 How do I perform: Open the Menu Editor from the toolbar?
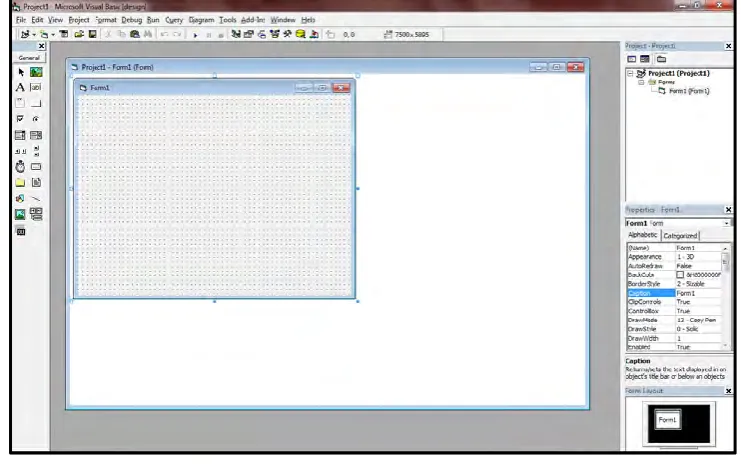coord(64,34)
